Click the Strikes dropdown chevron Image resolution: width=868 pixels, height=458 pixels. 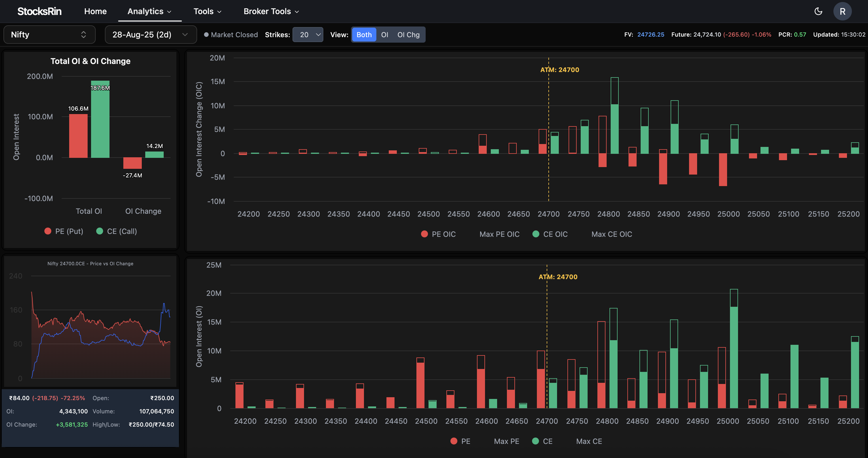(x=318, y=35)
